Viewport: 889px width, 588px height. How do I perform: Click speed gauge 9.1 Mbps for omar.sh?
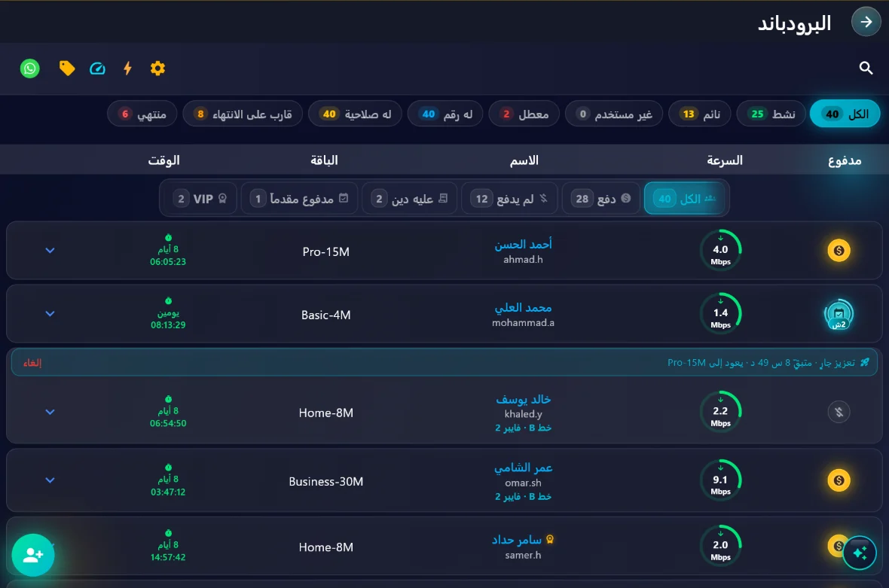720,480
